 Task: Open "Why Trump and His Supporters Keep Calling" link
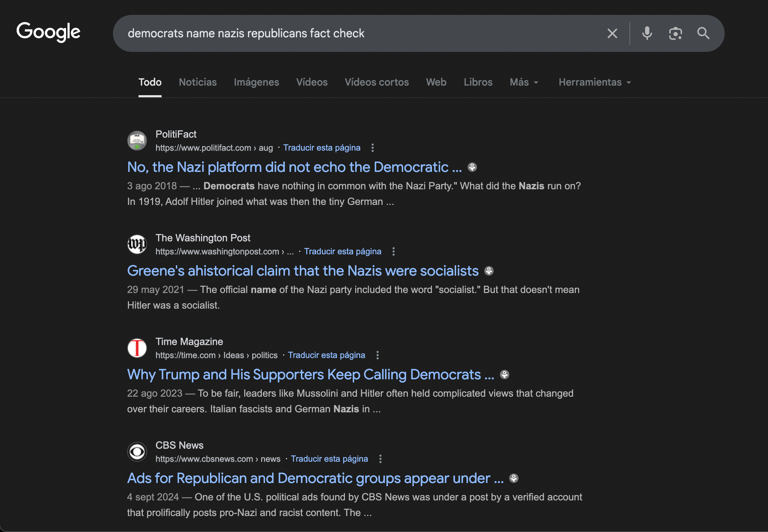[310, 375]
